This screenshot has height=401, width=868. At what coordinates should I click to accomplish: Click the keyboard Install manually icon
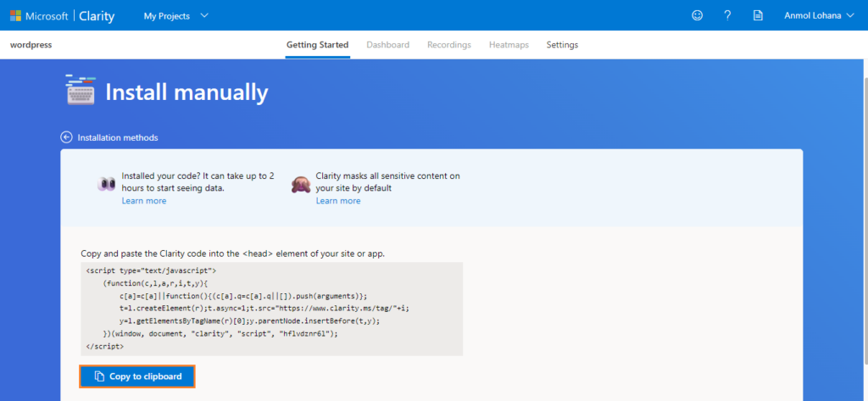click(81, 90)
